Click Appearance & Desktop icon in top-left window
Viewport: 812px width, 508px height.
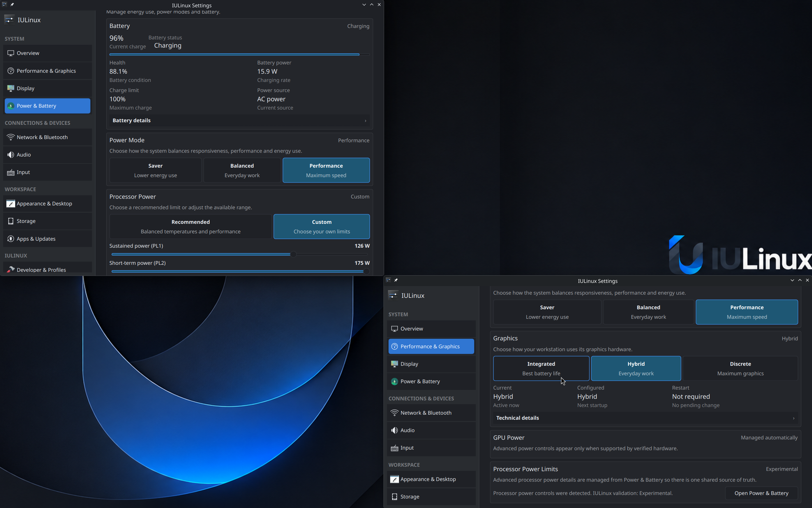[x=11, y=204]
